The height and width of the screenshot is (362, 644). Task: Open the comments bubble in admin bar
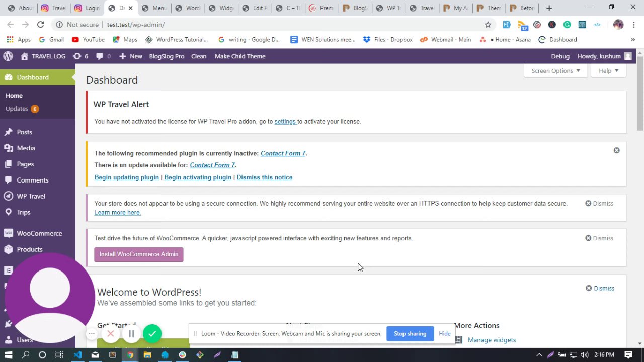103,56
